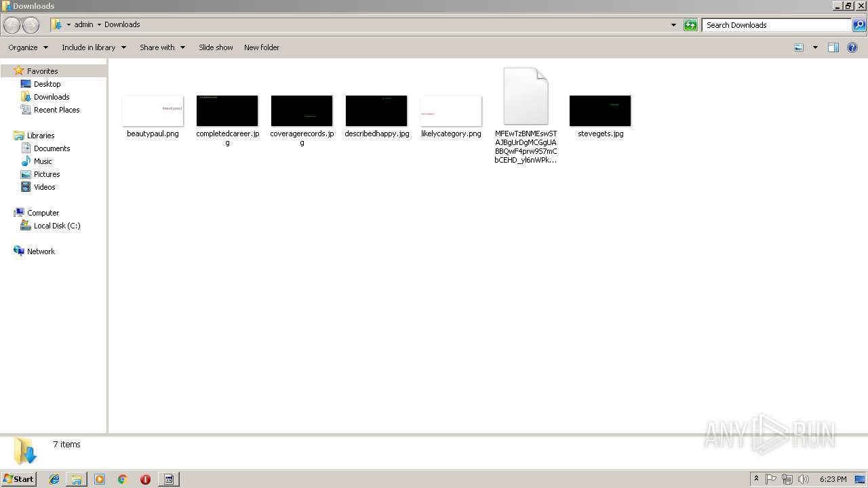
Task: Click the beautypaul.png file name
Action: pyautogui.click(x=153, y=134)
